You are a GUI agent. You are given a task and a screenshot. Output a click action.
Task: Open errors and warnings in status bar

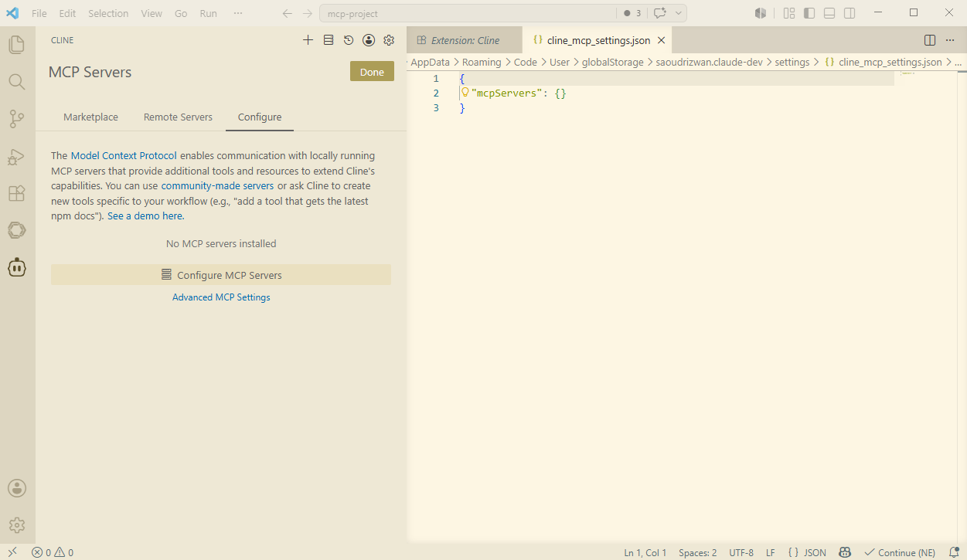(53, 552)
